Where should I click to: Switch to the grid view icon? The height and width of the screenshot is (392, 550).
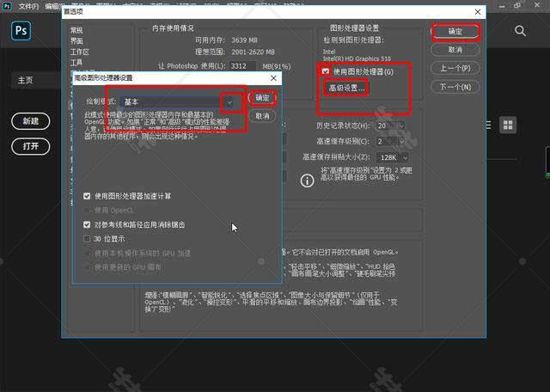[508, 125]
